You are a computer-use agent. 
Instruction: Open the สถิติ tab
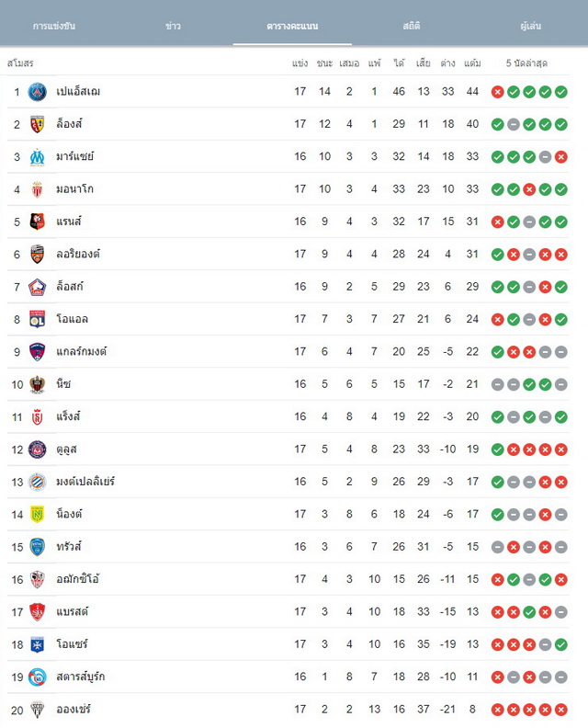412,26
